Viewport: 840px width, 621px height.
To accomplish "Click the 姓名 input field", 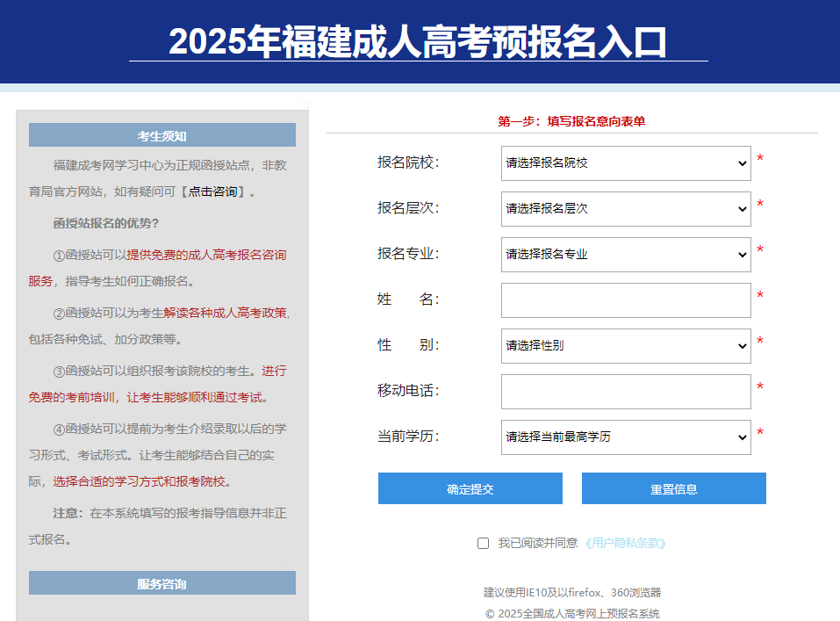I will tap(625, 300).
